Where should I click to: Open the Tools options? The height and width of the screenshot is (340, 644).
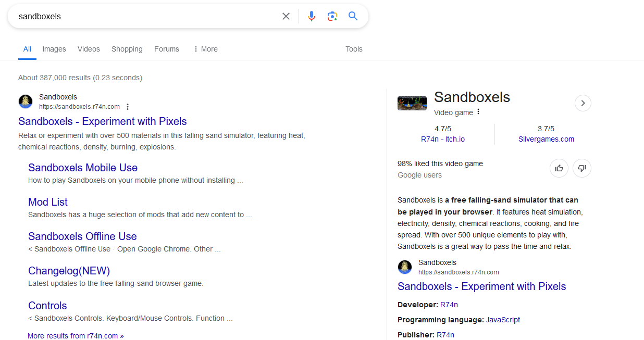click(x=354, y=49)
